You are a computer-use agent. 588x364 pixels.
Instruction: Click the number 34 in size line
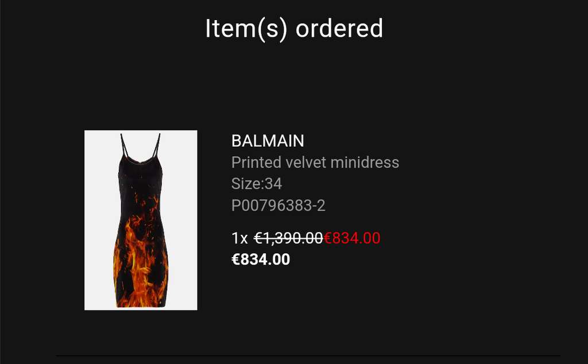coord(273,184)
